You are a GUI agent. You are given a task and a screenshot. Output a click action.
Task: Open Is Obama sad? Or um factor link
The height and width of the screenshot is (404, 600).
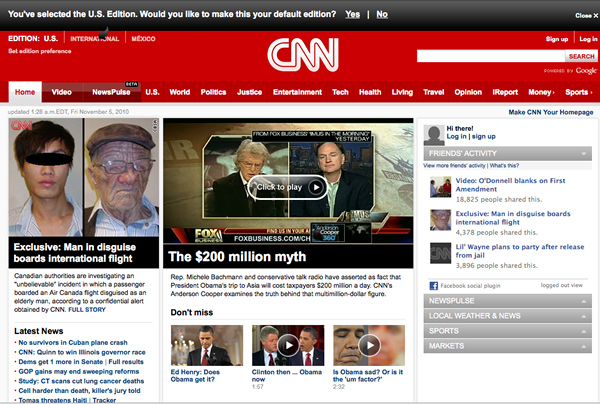pos(368,376)
